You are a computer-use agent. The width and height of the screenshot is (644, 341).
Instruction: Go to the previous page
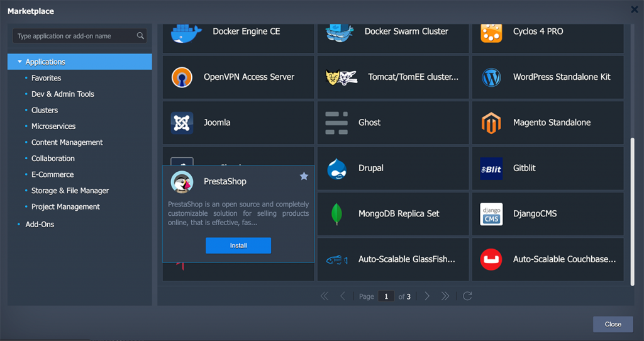coord(343,296)
